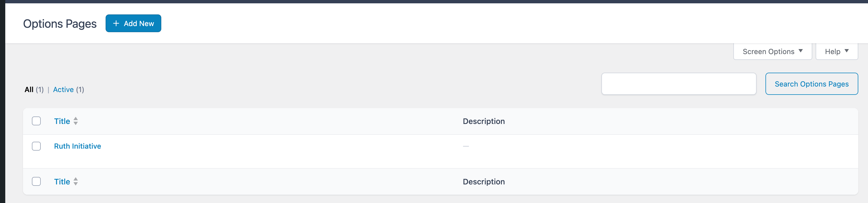This screenshot has height=203, width=868.
Task: Click the Add New button
Action: (x=133, y=23)
